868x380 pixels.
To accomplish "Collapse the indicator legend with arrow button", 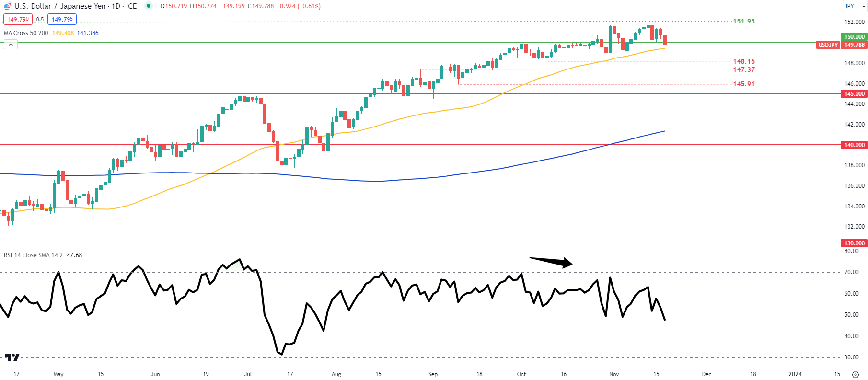I will (x=11, y=45).
